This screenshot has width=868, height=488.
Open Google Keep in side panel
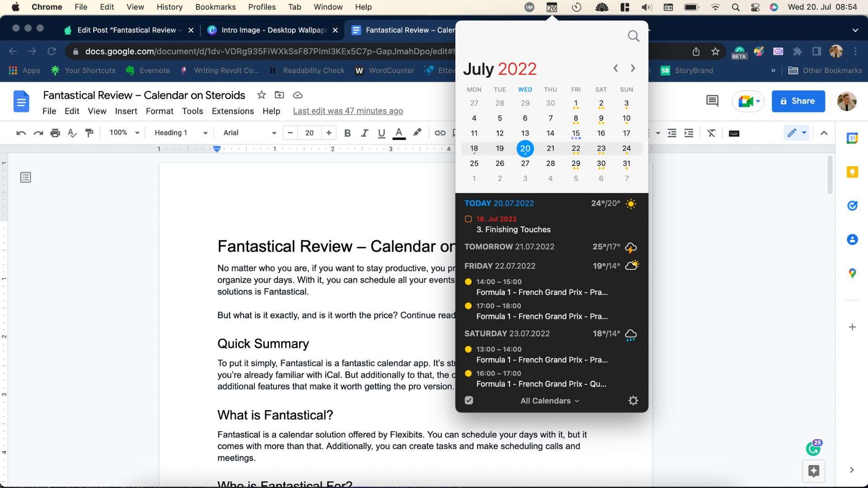pyautogui.click(x=852, y=172)
